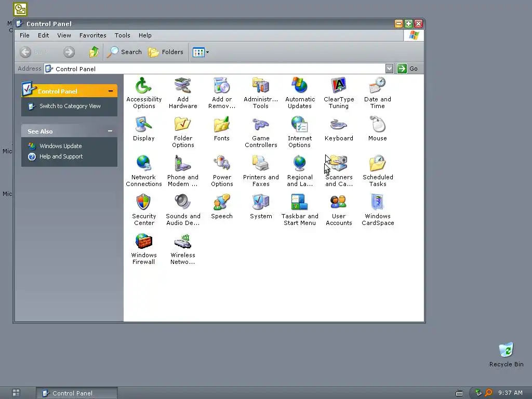Open the Display settings icon
The image size is (532, 399).
[x=144, y=129]
